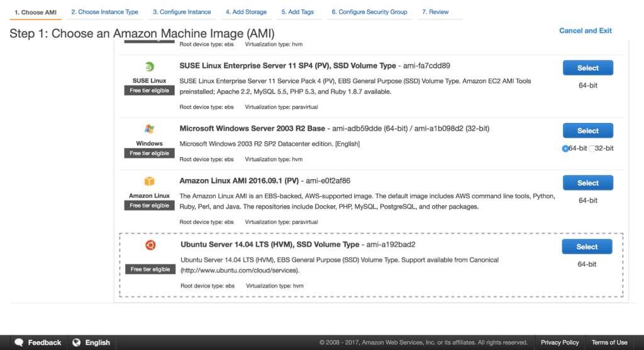The width and height of the screenshot is (644, 350).
Task: Click Cancel and Exit link
Action: (586, 31)
